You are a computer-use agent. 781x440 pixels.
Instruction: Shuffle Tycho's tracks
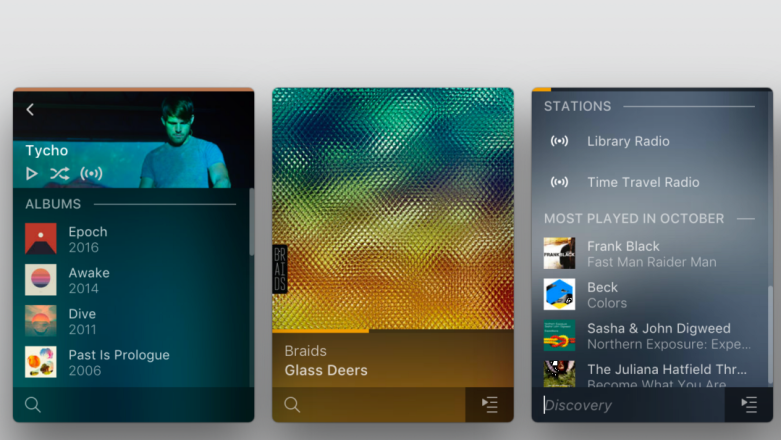coord(59,173)
